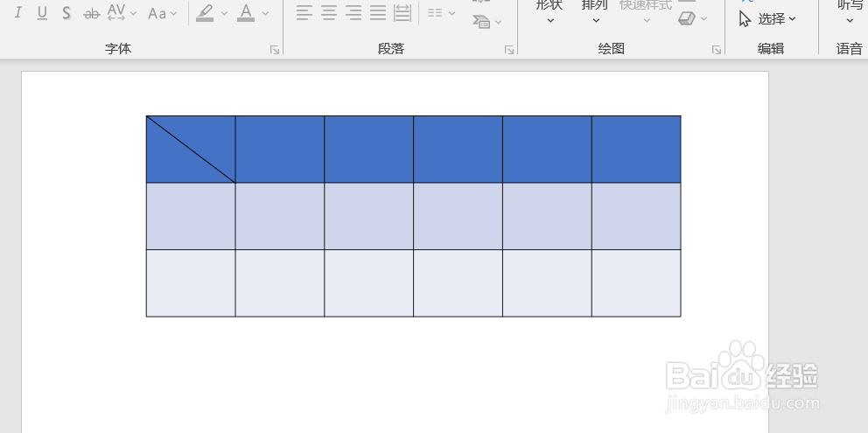Toggle text shadow formatting
868x433 pixels.
click(x=66, y=13)
